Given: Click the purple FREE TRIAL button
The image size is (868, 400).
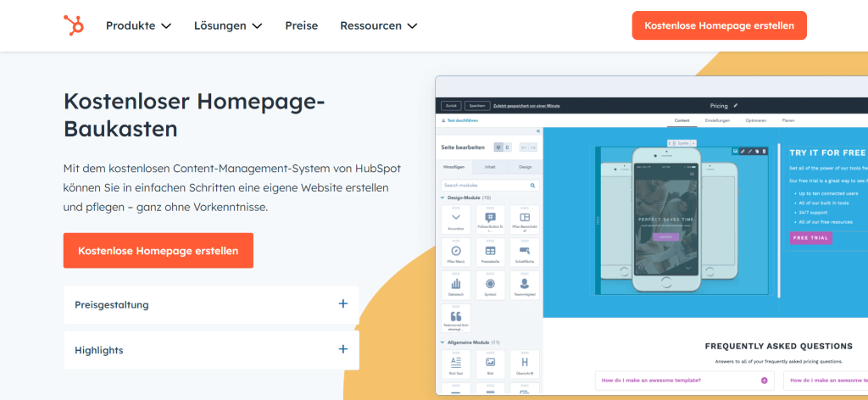Looking at the screenshot, I should coord(810,238).
